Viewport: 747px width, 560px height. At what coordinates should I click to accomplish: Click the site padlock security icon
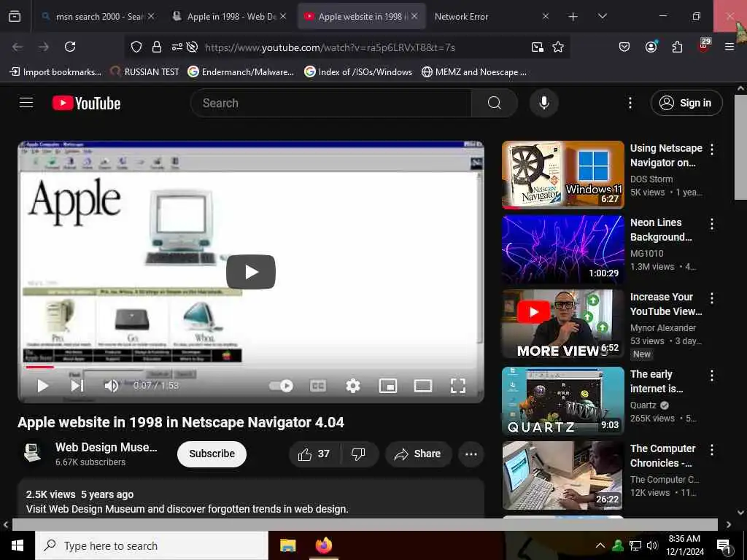156,47
